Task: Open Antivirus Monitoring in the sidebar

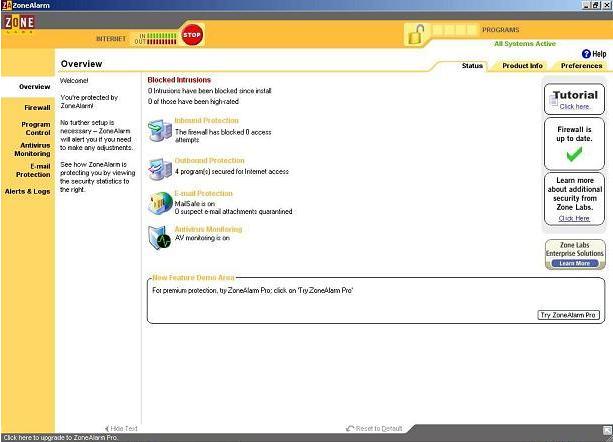Action: pyautogui.click(x=32, y=149)
